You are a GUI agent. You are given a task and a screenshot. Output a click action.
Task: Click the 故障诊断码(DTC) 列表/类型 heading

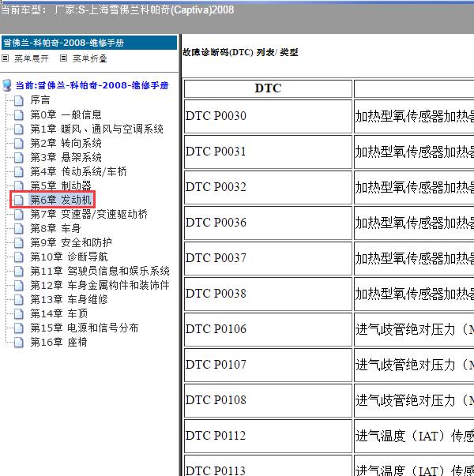tap(240, 53)
